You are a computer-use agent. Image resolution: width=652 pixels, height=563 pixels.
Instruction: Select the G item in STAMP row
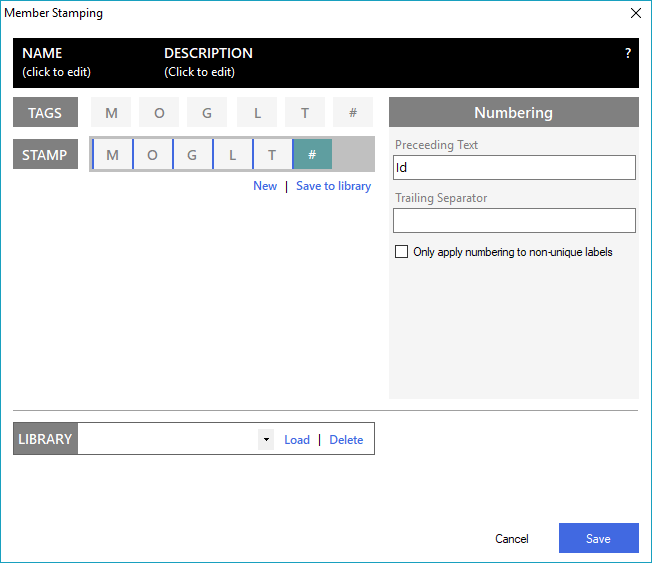[192, 155]
